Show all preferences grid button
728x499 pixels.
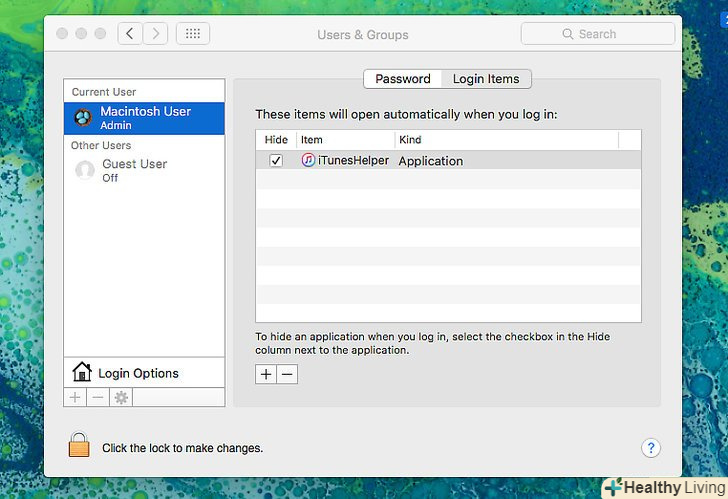tap(193, 34)
